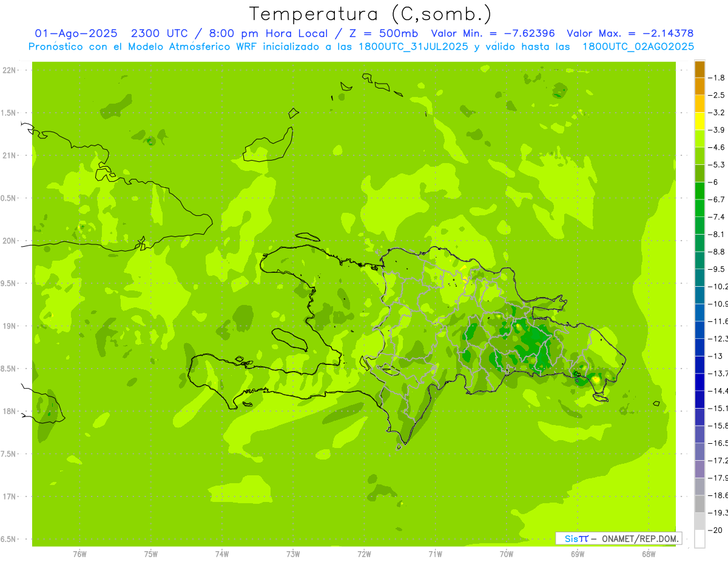Click the "22N" latitude label

(x=8, y=70)
